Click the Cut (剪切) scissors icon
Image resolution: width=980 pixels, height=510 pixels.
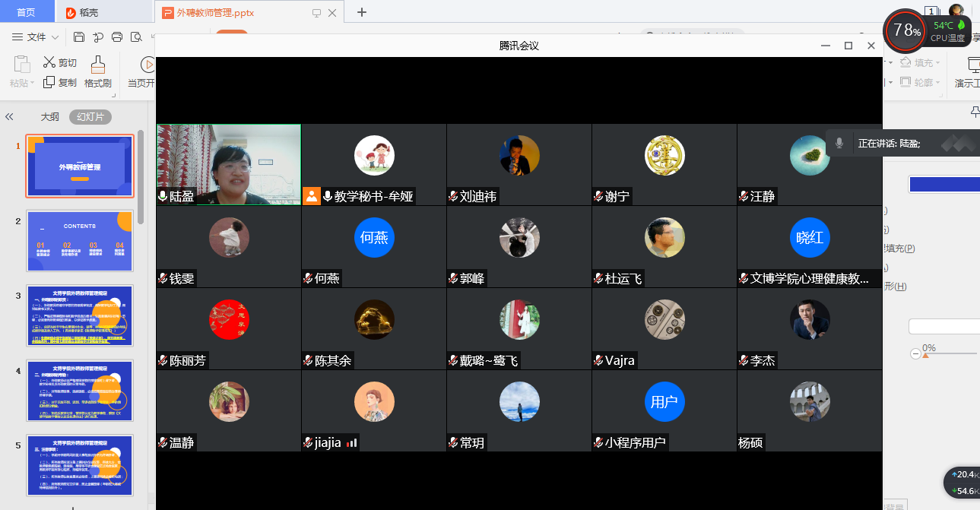click(x=49, y=62)
